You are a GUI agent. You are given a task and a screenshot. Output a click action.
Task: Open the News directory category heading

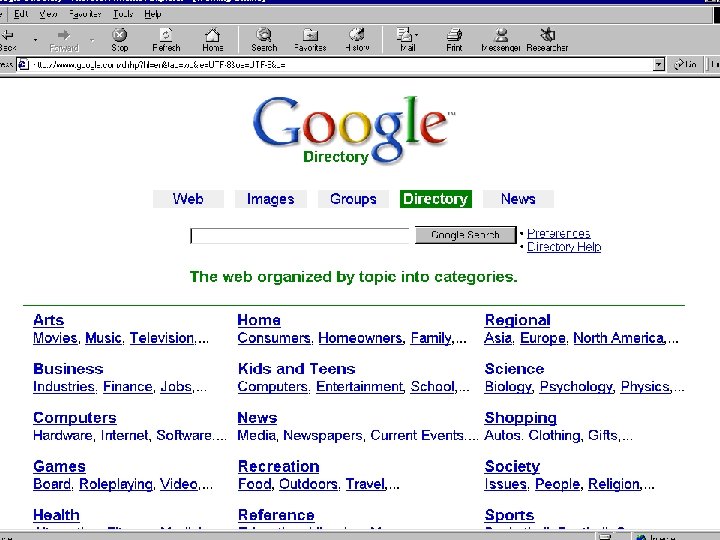click(x=257, y=417)
